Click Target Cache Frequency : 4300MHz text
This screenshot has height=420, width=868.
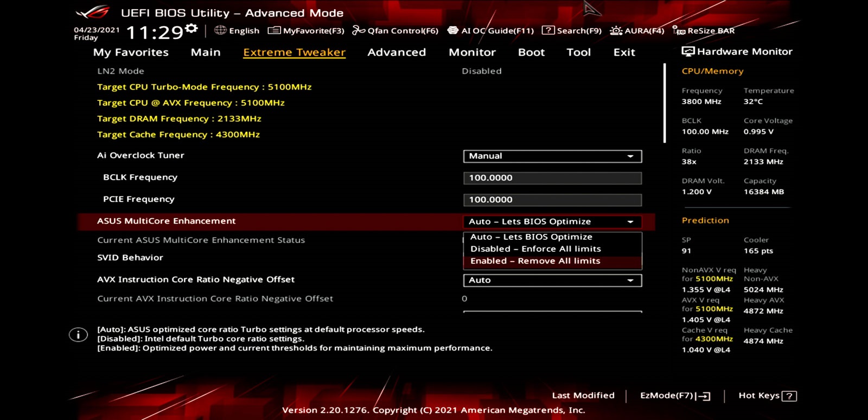pyautogui.click(x=178, y=135)
